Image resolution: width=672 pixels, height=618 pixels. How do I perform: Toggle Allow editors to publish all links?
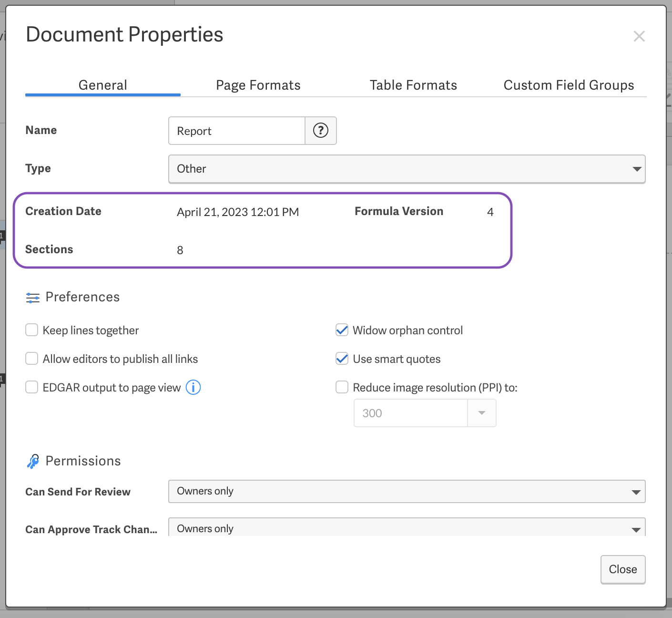pyautogui.click(x=32, y=359)
